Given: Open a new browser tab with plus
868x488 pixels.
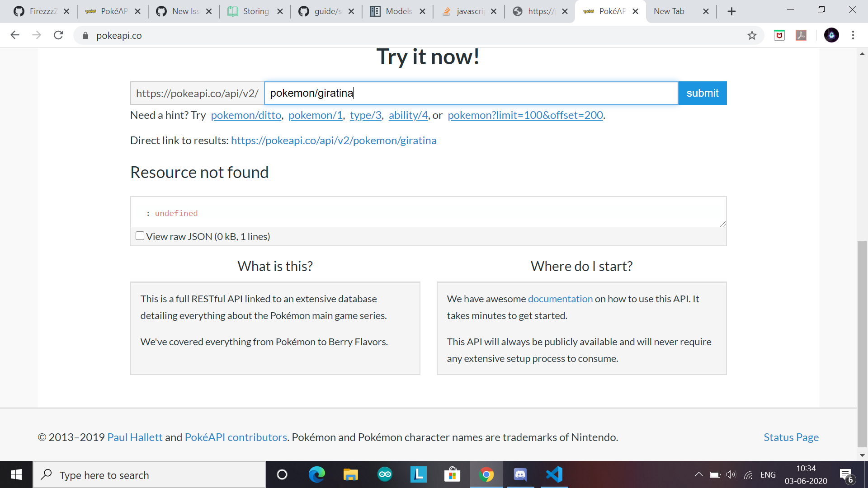Looking at the screenshot, I should pyautogui.click(x=731, y=11).
